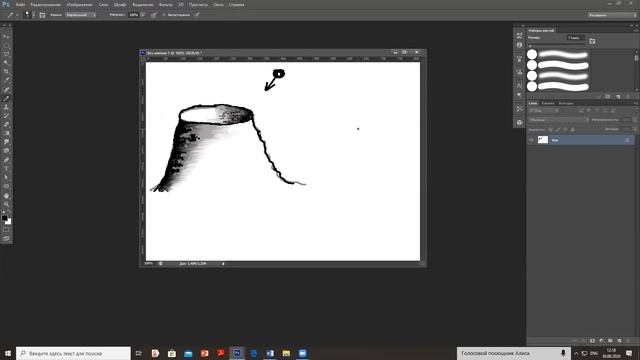Open Windows Start menu
The width and height of the screenshot is (640, 360).
(7, 353)
